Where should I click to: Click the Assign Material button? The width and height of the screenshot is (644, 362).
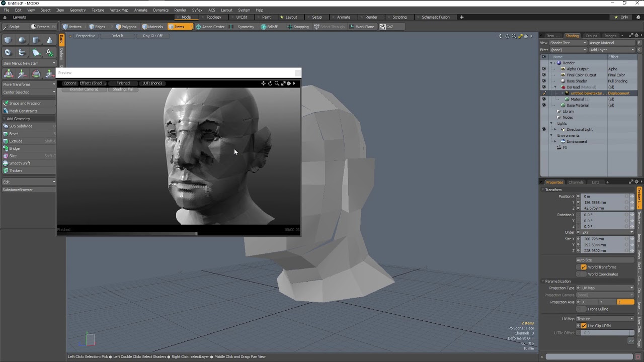coord(612,43)
